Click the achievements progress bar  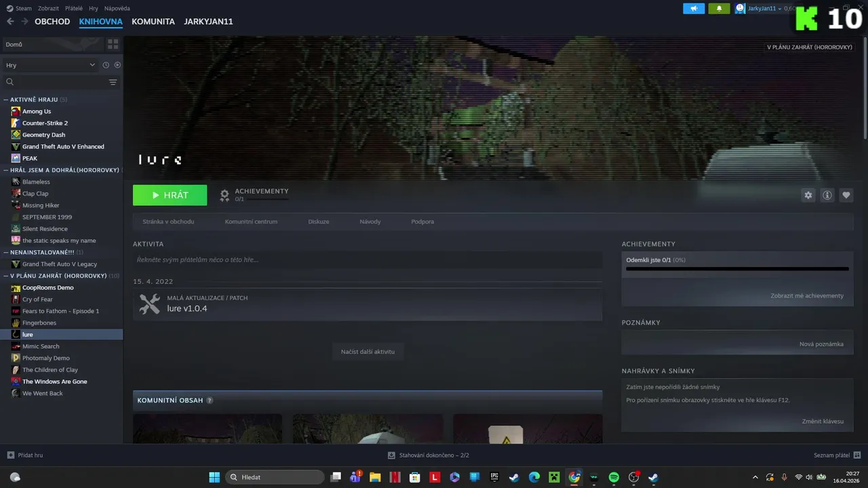[x=737, y=269]
